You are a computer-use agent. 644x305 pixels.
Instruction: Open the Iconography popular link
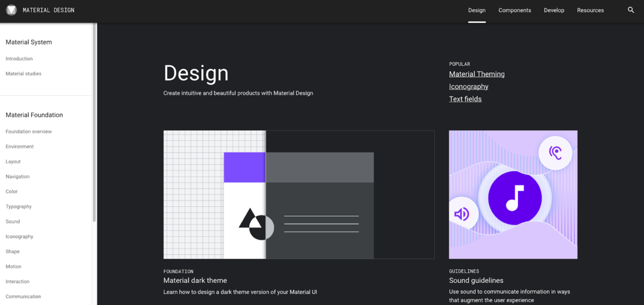pos(468,86)
